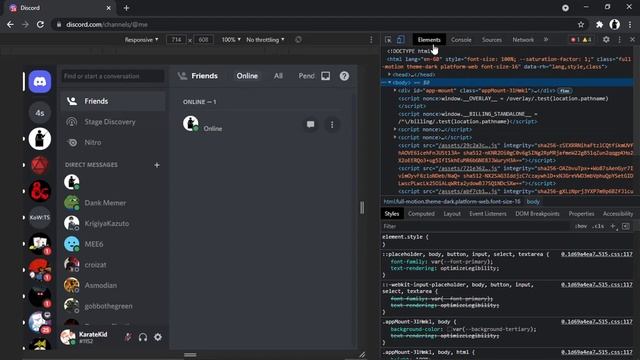640x360 pixels.
Task: Click the message icon for the online friend
Action: 311,124
